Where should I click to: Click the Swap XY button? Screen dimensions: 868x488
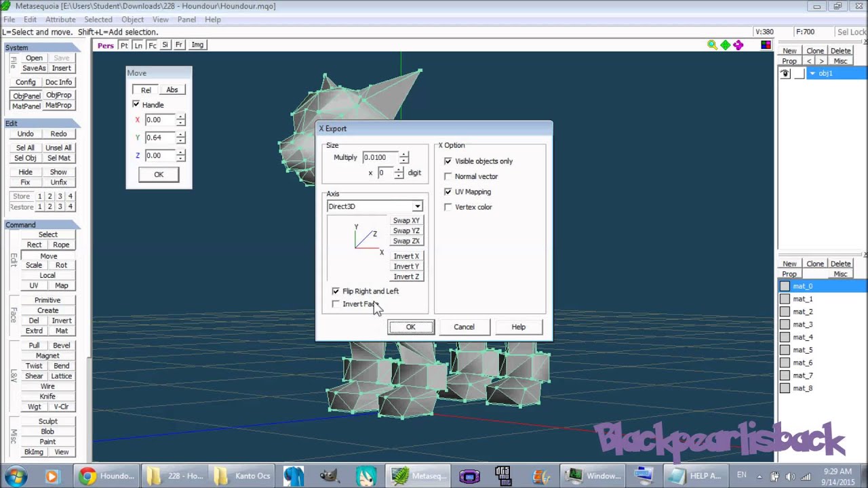[406, 220]
